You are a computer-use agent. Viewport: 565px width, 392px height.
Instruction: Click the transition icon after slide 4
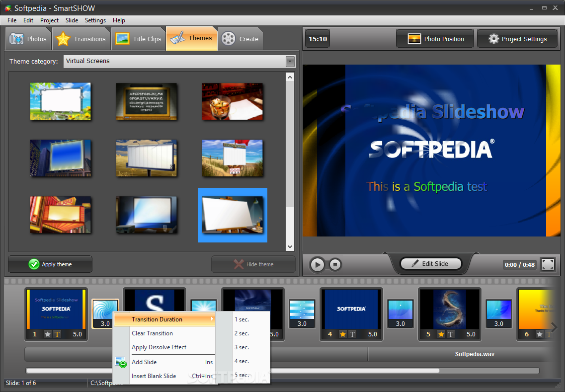pyautogui.click(x=401, y=314)
